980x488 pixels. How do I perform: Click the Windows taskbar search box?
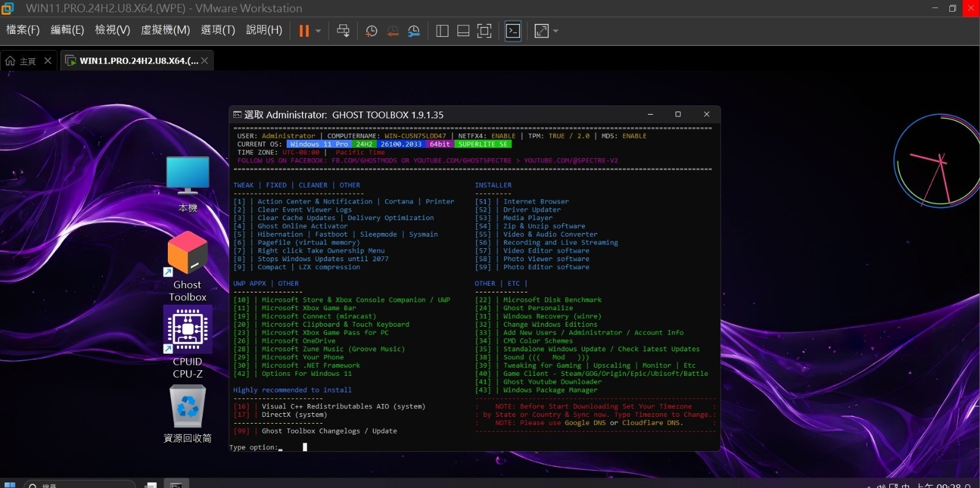[x=80, y=484]
